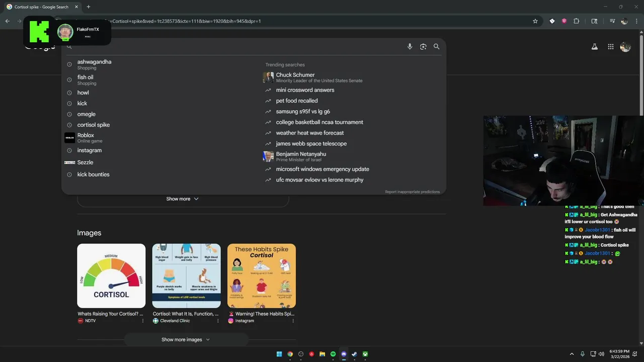Open Xbox app from the taskbar

click(365, 354)
